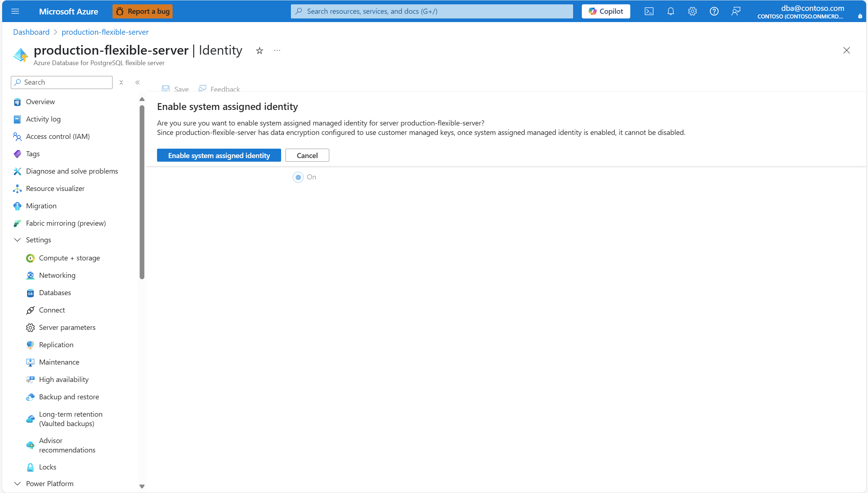Click production-flexible-server breadcrumb link

point(105,32)
